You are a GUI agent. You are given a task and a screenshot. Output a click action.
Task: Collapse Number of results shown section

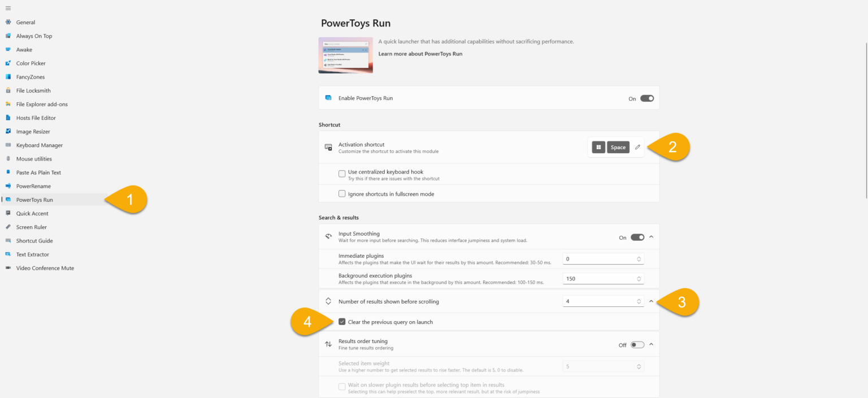click(651, 302)
